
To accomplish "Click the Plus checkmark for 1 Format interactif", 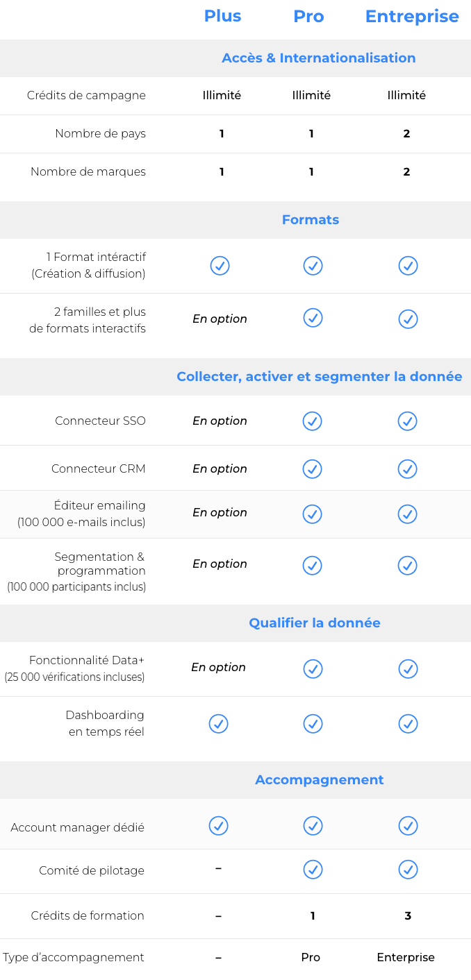I will click(220, 266).
